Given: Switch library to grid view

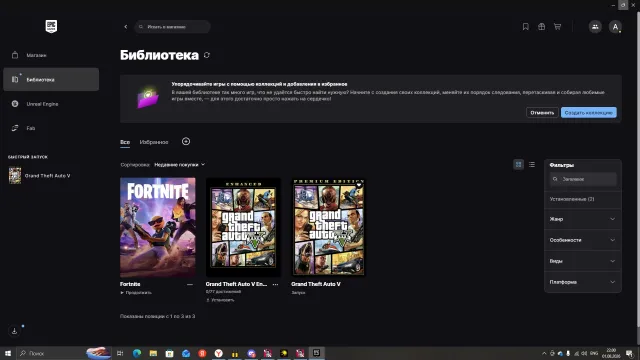Looking at the screenshot, I should (x=518, y=164).
